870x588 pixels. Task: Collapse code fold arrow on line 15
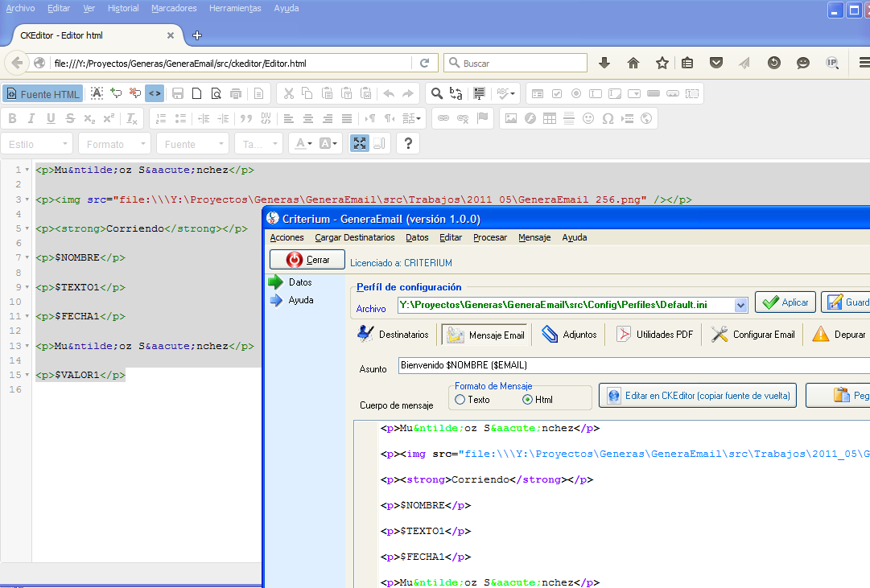27,375
